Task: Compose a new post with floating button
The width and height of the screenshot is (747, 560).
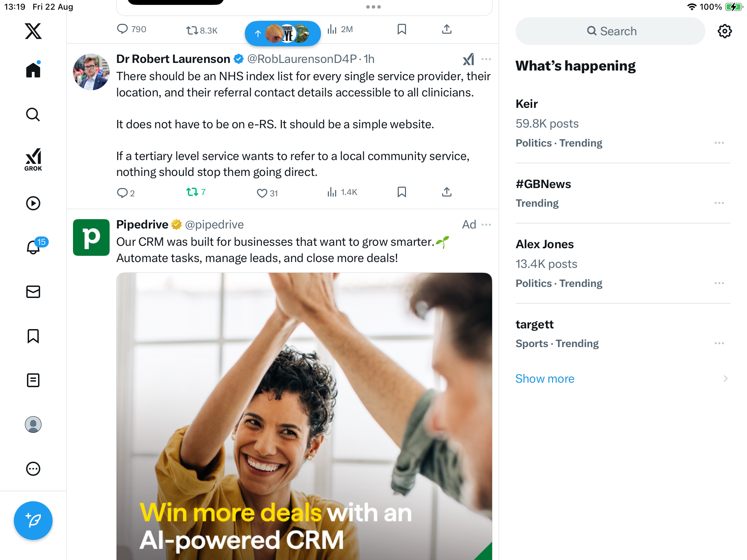Action: tap(33, 520)
